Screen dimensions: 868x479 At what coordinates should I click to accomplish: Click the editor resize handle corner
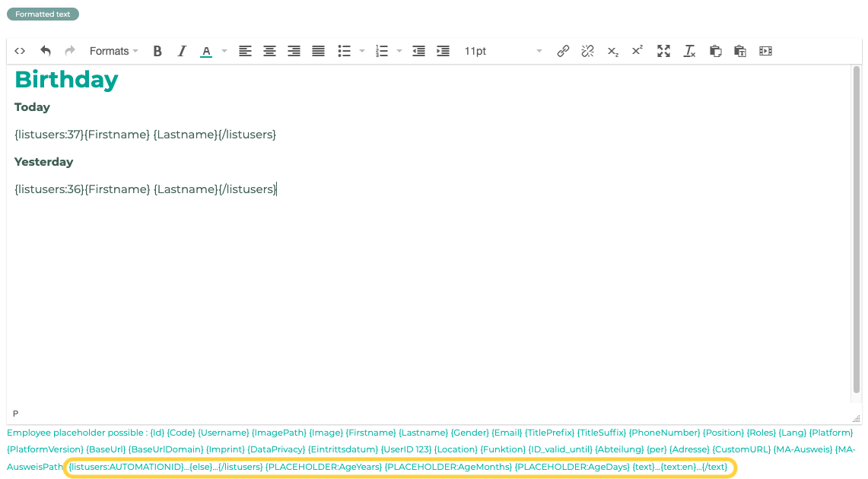click(x=857, y=419)
